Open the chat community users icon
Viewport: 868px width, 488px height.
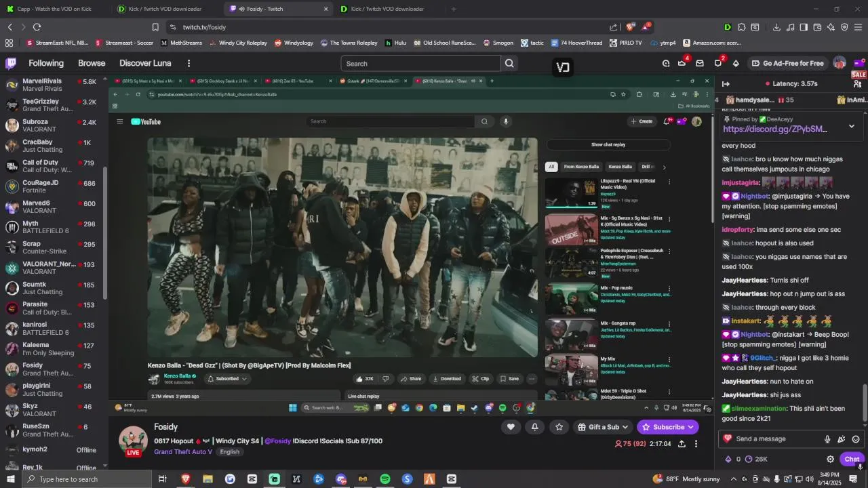tap(858, 84)
